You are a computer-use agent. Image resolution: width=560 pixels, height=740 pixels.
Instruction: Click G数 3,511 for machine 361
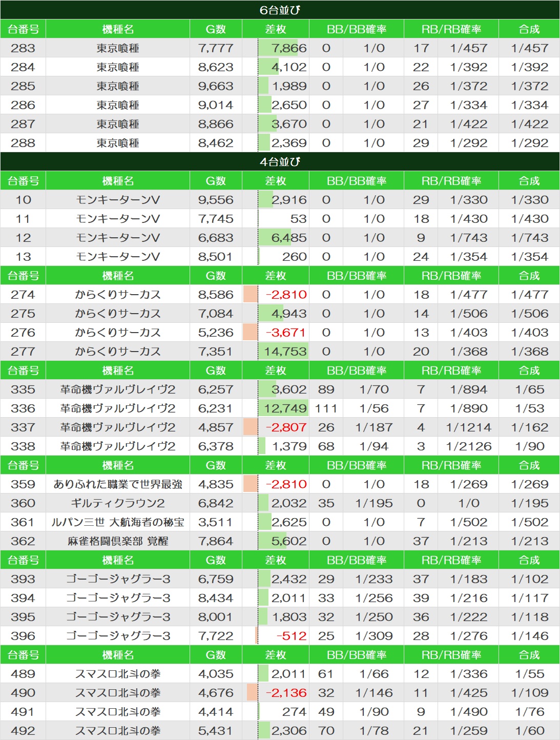pos(216,522)
